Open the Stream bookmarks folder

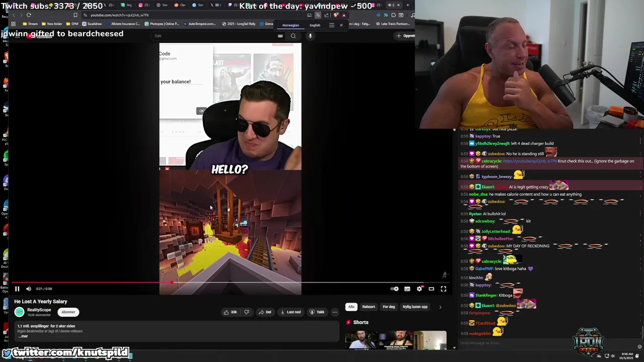pos(30,24)
